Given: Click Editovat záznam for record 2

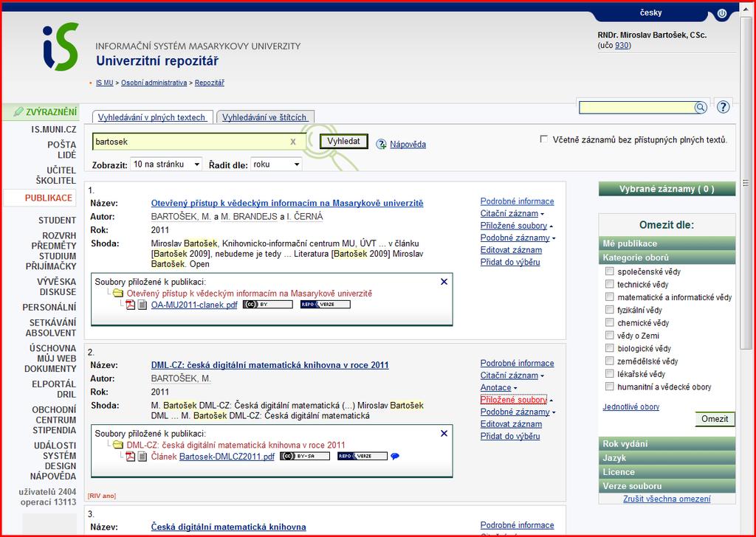Looking at the screenshot, I should (511, 424).
